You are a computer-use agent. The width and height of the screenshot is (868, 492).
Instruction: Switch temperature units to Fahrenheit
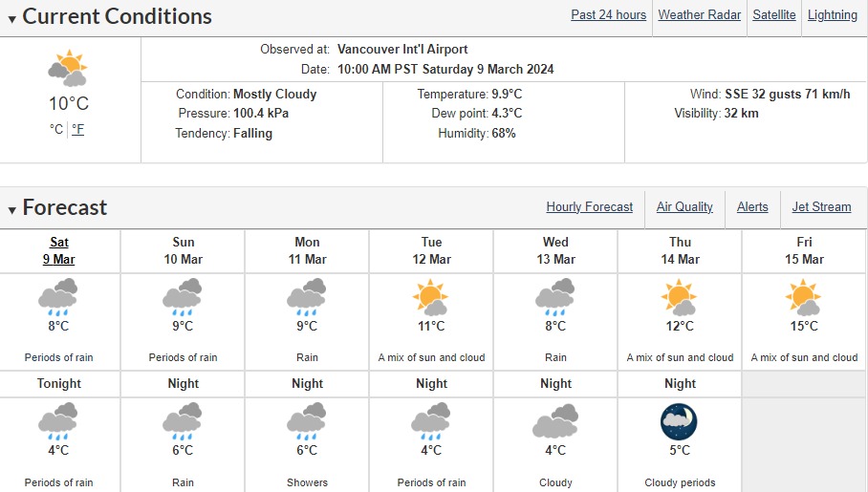tap(78, 129)
